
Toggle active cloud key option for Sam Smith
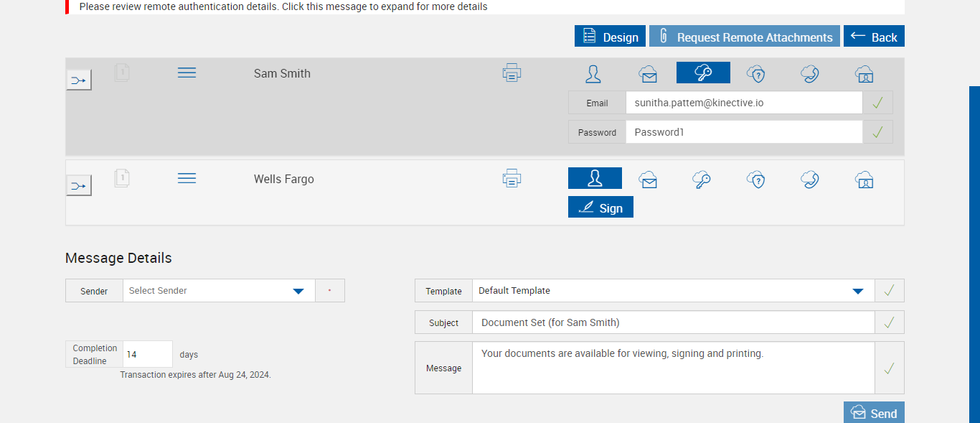[703, 73]
